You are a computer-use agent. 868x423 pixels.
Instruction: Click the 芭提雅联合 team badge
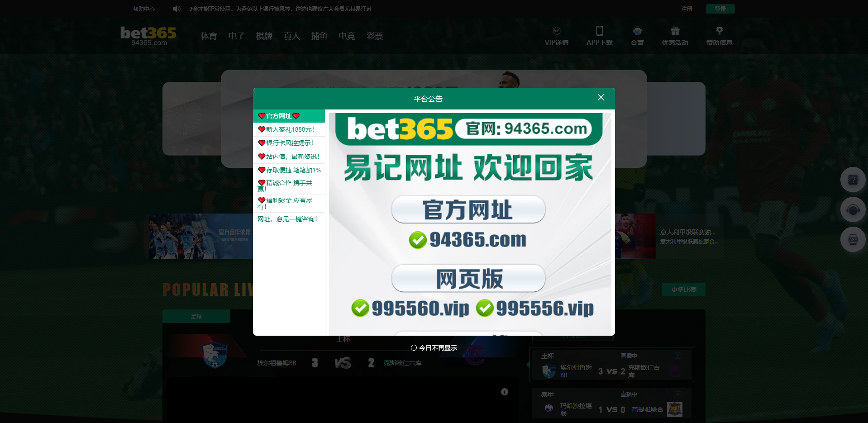pyautogui.click(x=675, y=409)
